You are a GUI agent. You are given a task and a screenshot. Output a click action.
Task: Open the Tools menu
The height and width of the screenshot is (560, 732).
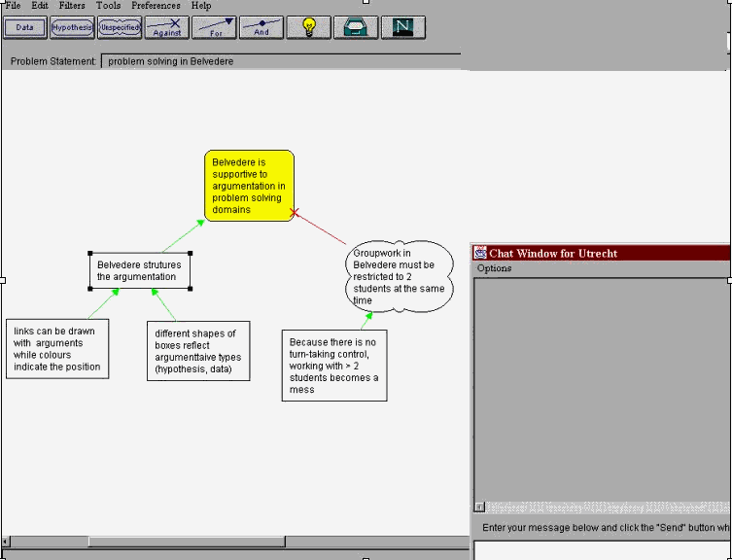tap(108, 6)
